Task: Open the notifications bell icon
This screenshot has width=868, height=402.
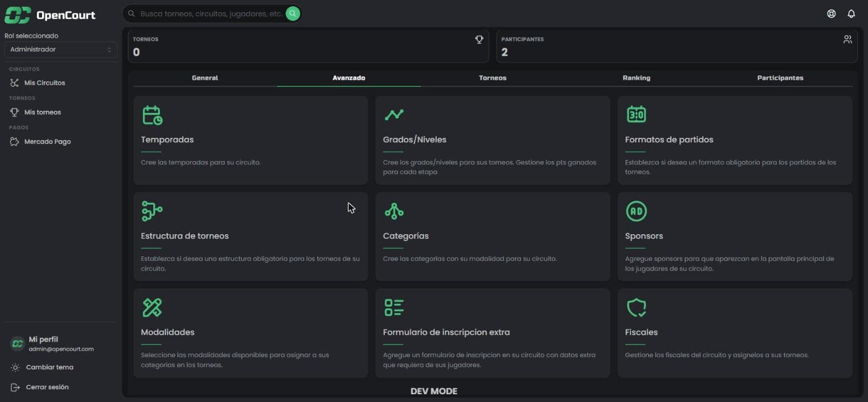Action: (851, 14)
